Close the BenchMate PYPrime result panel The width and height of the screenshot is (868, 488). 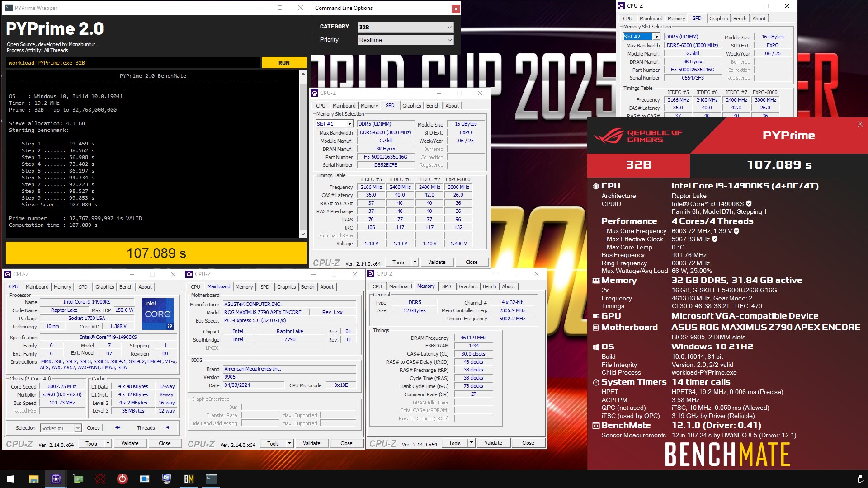point(860,124)
